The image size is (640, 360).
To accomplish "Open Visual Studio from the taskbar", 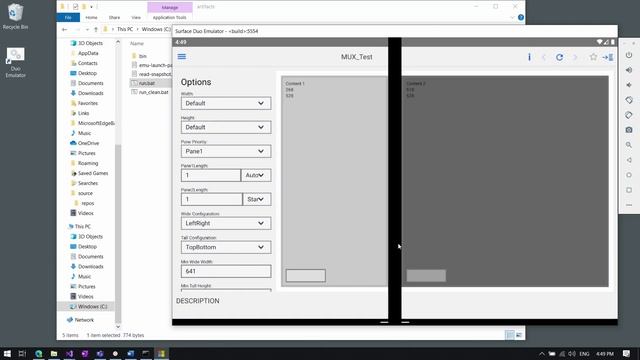I will 69,353.
